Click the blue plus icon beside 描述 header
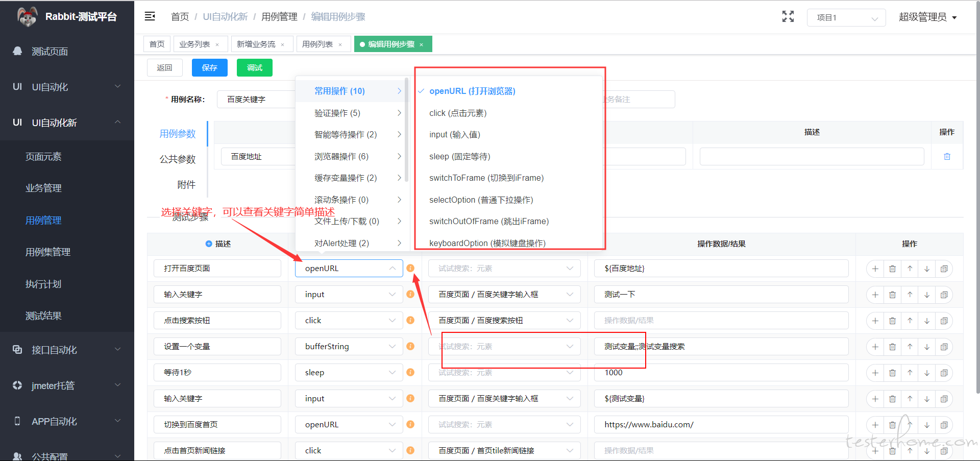 click(x=208, y=244)
